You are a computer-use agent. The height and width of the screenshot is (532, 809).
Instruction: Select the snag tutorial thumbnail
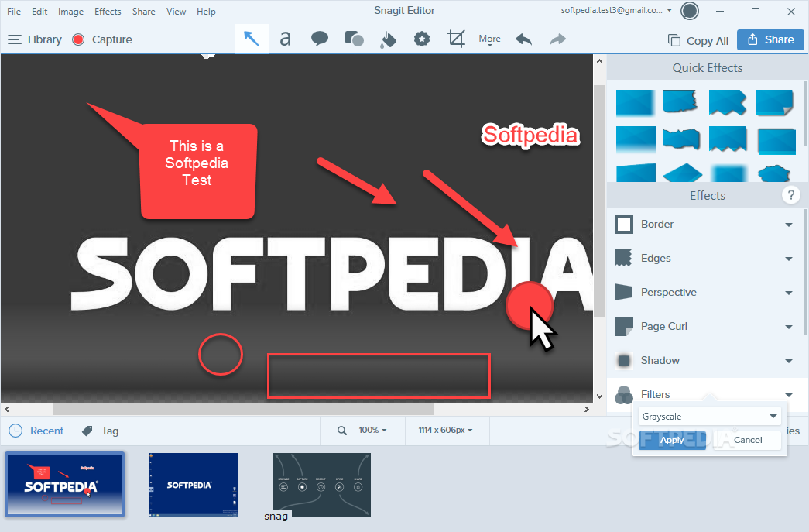tap(321, 485)
